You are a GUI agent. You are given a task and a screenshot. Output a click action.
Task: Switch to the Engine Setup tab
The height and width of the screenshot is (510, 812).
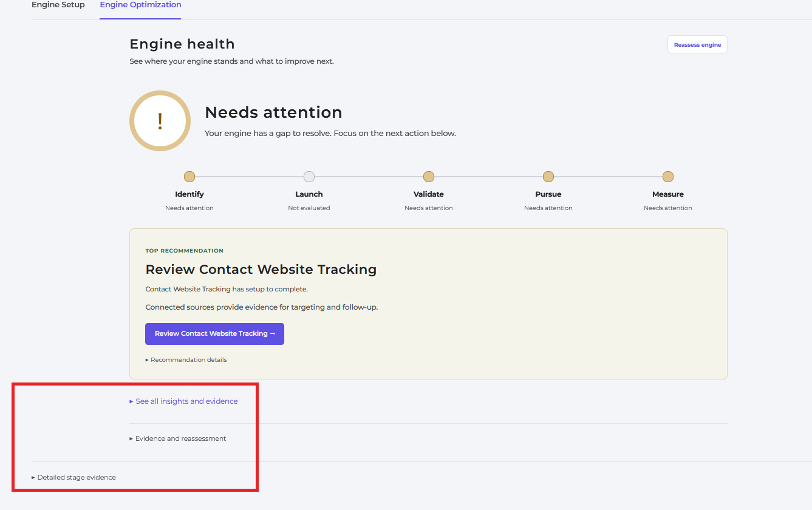[58, 5]
